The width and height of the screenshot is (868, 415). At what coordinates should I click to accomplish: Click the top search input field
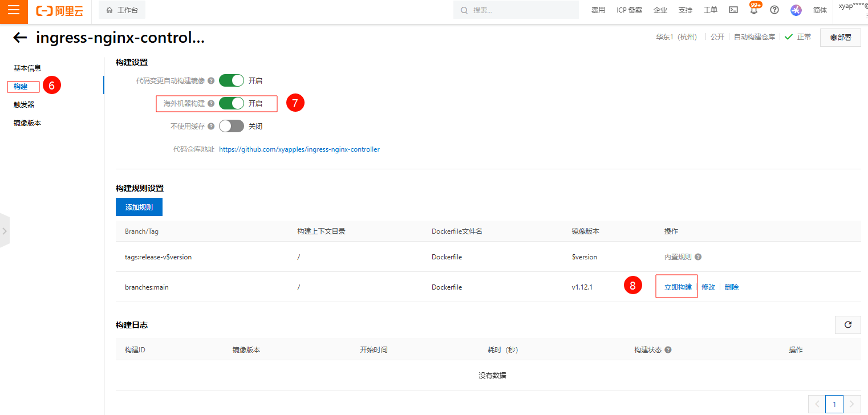tap(516, 10)
